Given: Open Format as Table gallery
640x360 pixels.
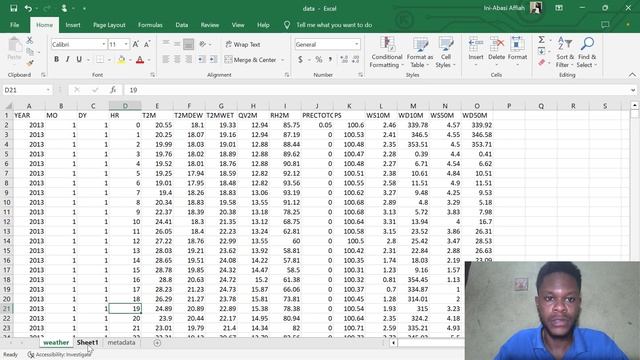Looking at the screenshot, I should coord(420,52).
